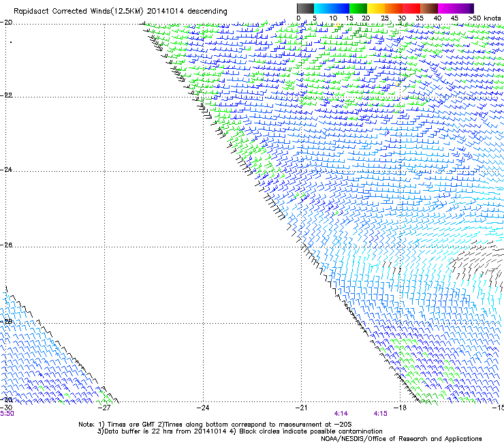Click the purple "5:50" time label
Screen dimensions: 504x443
coord(7,414)
